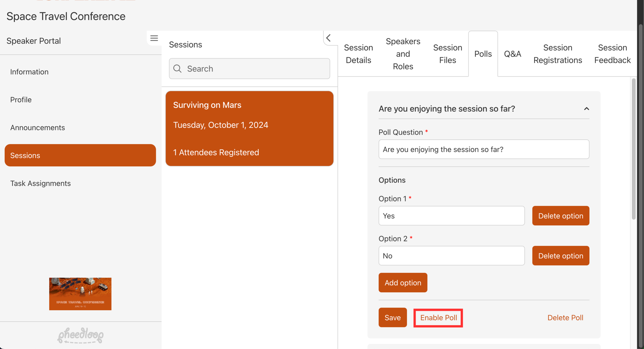Click Enable Poll button
Image resolution: width=644 pixels, height=349 pixels.
438,317
